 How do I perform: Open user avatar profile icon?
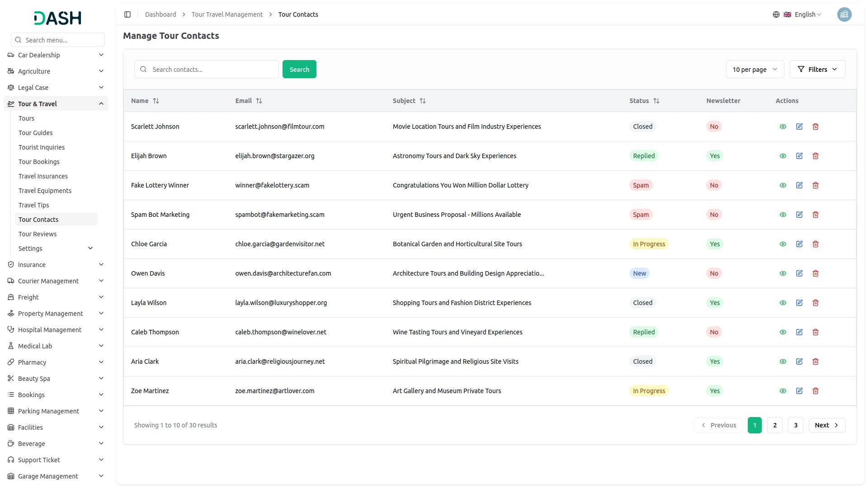844,14
